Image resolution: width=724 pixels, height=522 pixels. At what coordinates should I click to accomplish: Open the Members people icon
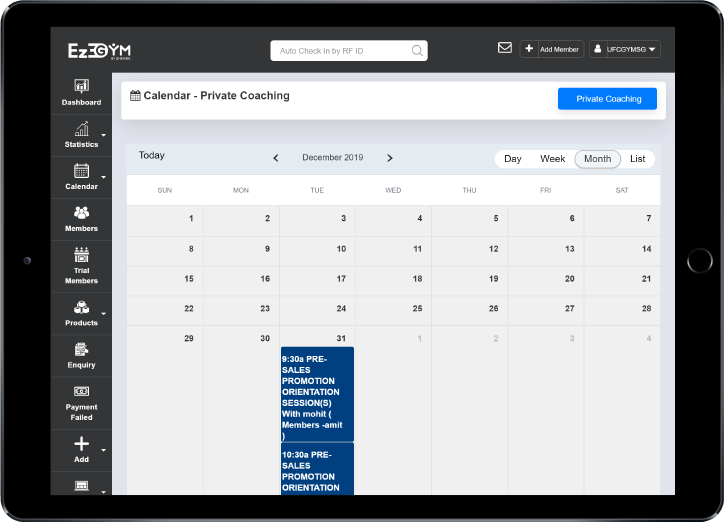pos(81,213)
